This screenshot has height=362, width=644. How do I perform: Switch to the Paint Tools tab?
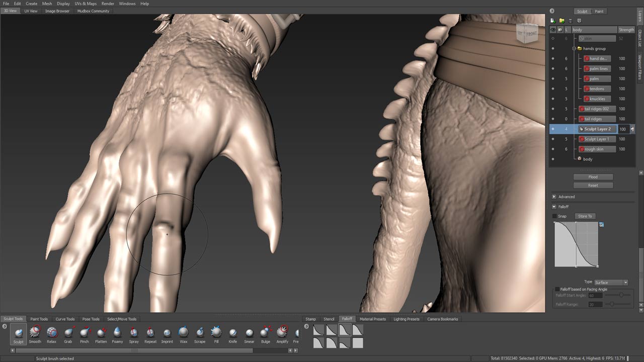click(x=39, y=319)
